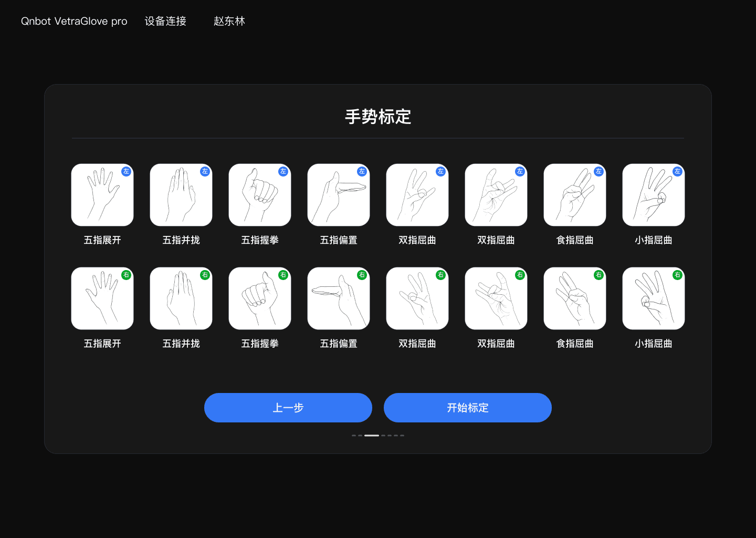756x538 pixels.
Task: Select the left-hand 五指并拢 gesture image
Action: click(181, 195)
